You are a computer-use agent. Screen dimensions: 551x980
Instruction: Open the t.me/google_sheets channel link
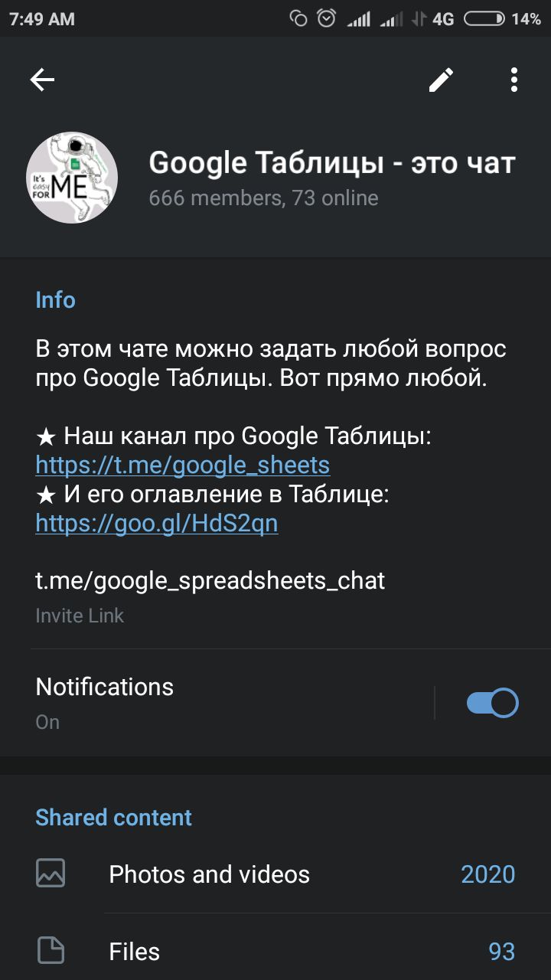pyautogui.click(x=182, y=465)
